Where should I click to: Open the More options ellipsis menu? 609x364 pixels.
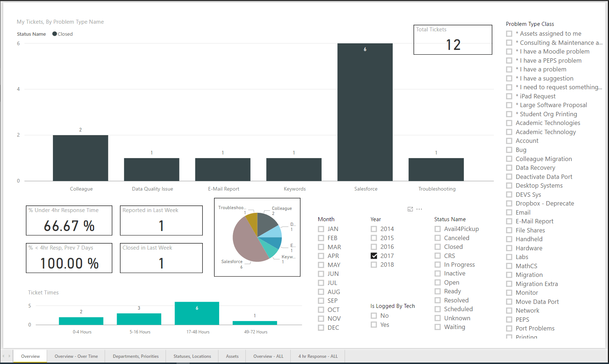click(x=419, y=209)
